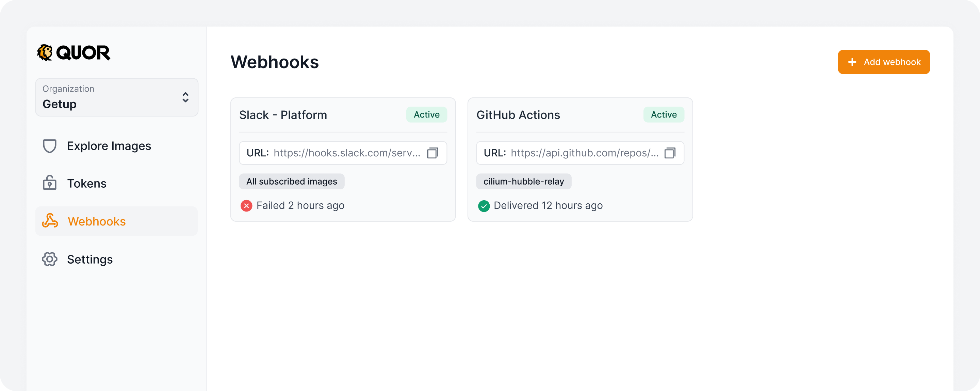Click the Add webhook button
The height and width of the screenshot is (391, 980).
click(884, 62)
